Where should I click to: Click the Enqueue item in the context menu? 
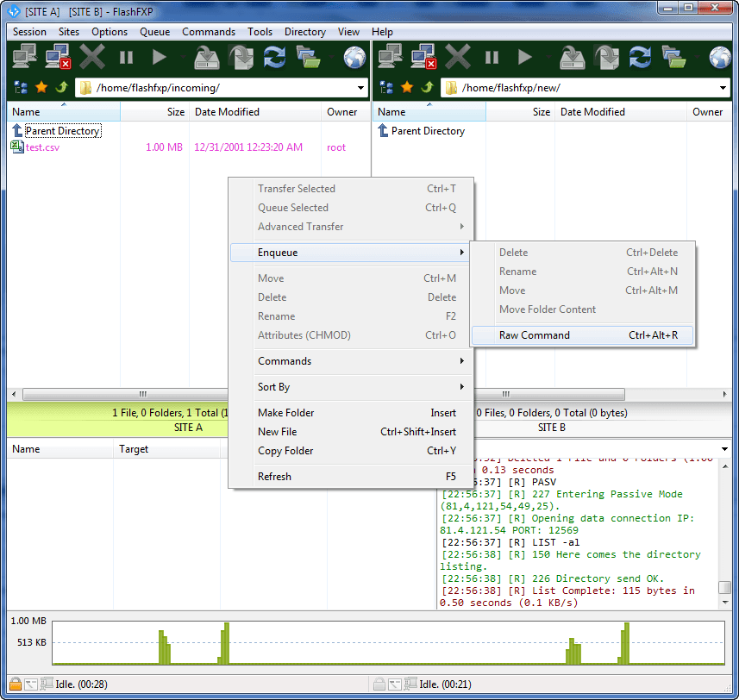[351, 253]
